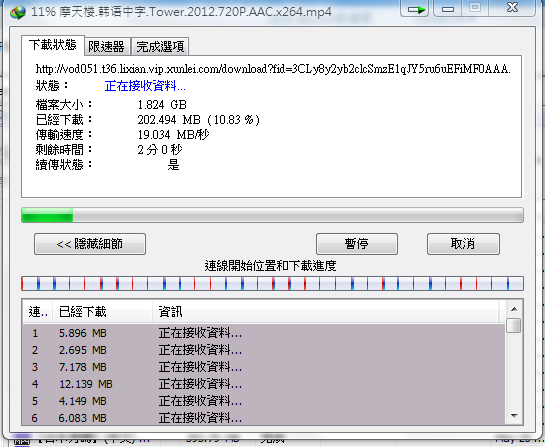Click the IDM globe icon in title bar
This screenshot has width=545, height=447.
tap(18, 12)
